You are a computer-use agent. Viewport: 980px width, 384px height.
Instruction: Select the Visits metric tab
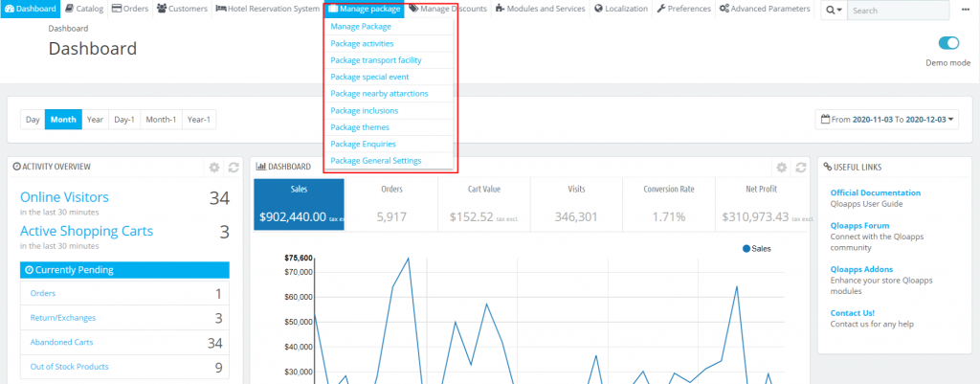pos(576,205)
